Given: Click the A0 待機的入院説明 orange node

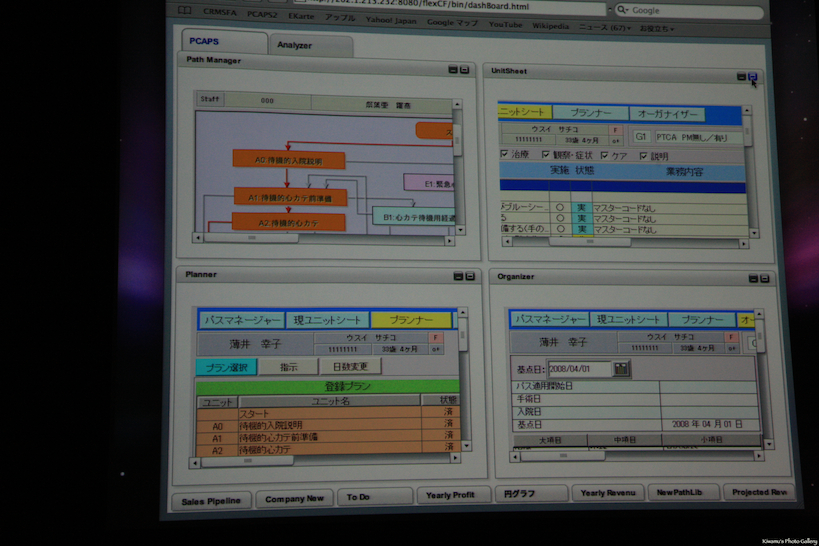Looking at the screenshot, I should (x=288, y=160).
